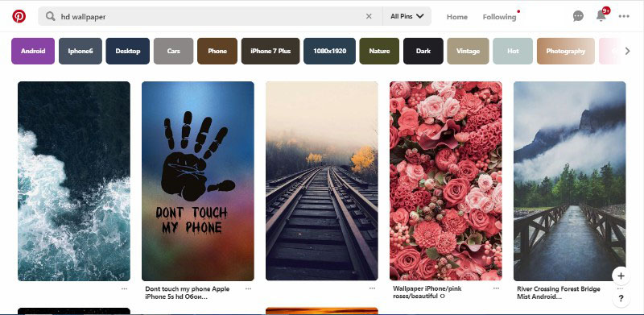Click the Pinterest logo icon
Screen dimensions: 644x315
[19, 16]
